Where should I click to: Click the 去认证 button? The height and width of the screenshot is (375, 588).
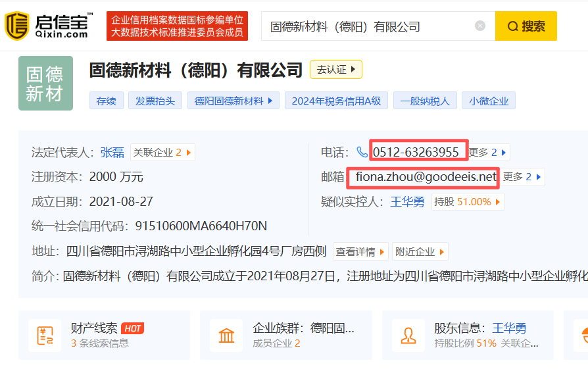click(x=336, y=69)
